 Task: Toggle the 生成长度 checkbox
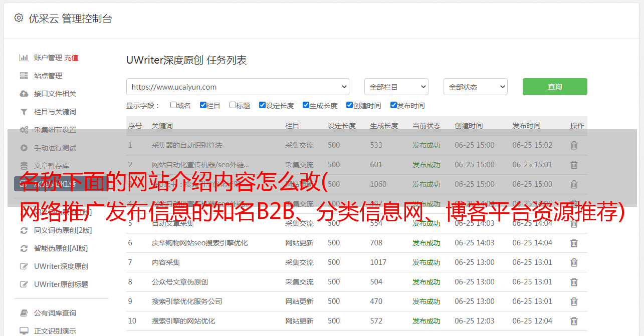tap(306, 105)
